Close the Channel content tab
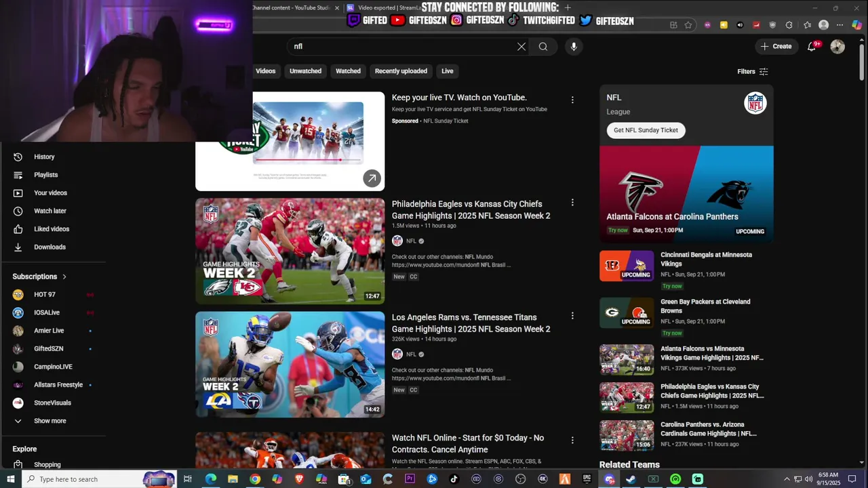This screenshot has width=868, height=488. pyautogui.click(x=337, y=8)
